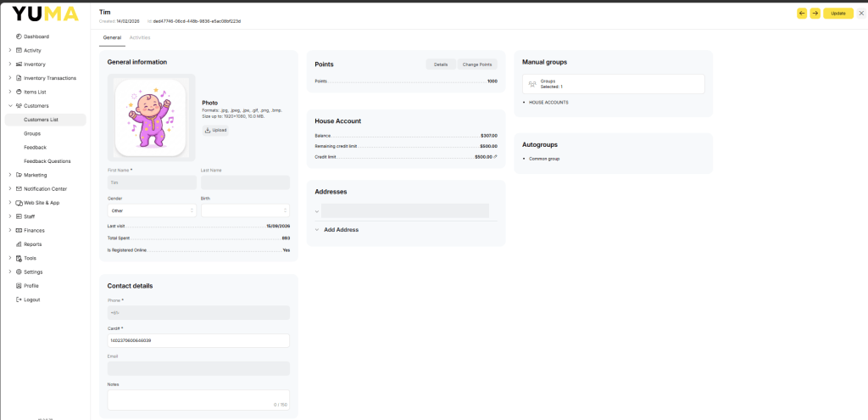Click the Staff sidebar icon

[x=19, y=216]
